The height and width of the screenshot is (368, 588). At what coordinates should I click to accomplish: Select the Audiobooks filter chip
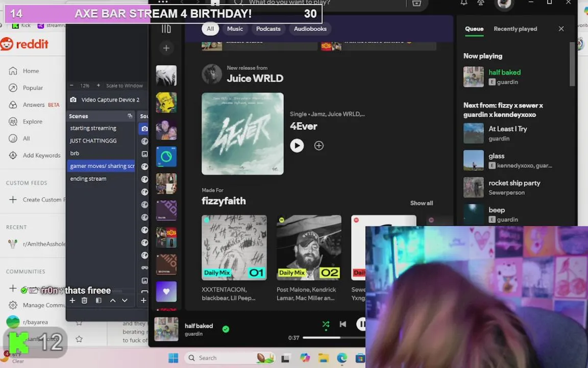point(310,29)
